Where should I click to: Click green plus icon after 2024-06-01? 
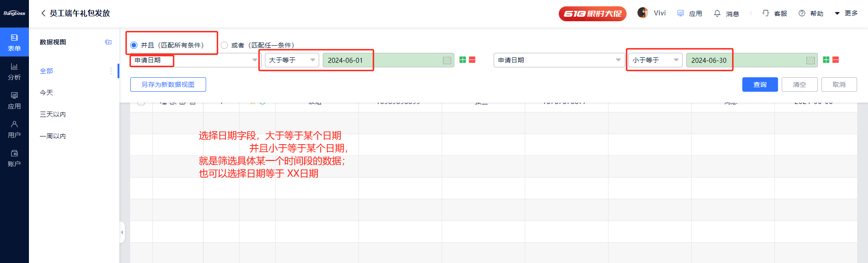[462, 60]
